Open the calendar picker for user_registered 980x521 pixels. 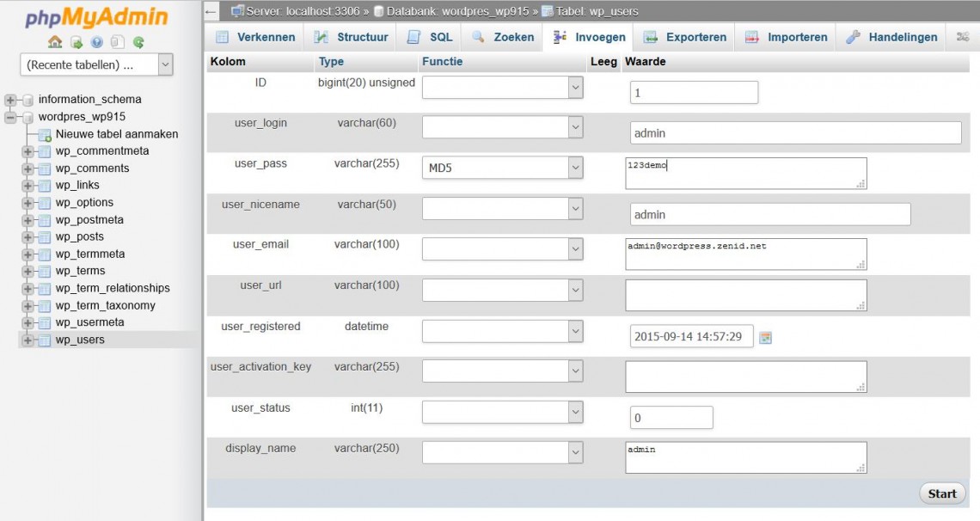(765, 337)
